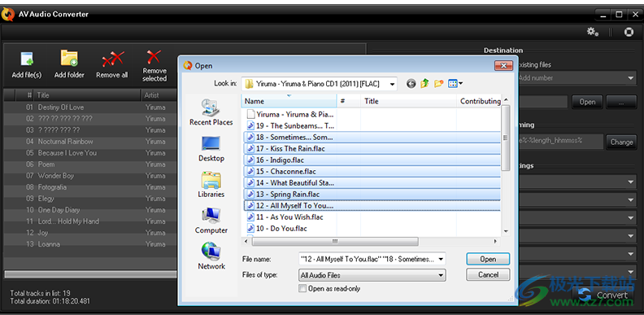Click the horizontal scrollbar in file list
This screenshot has height=315, width=644.
(335, 242)
